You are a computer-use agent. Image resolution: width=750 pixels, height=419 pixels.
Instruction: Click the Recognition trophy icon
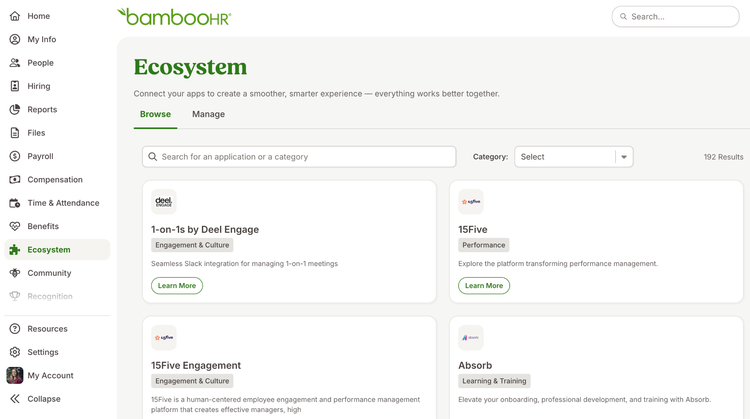click(x=15, y=297)
